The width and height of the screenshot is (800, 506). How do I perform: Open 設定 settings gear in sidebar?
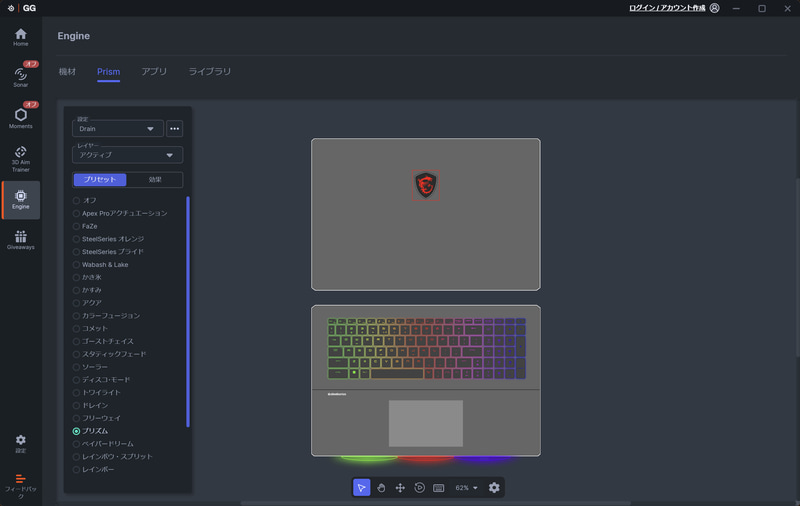(x=20, y=443)
